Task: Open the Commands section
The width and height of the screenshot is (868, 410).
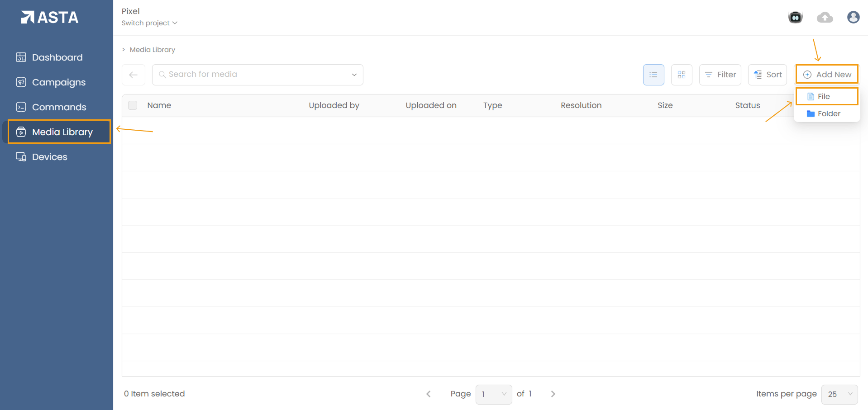Action: point(59,107)
